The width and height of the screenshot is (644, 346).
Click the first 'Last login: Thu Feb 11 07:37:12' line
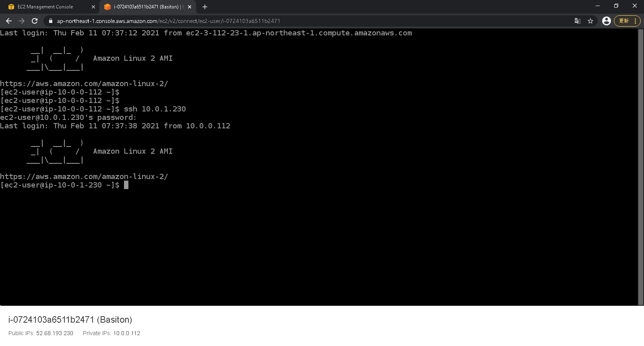[206, 33]
